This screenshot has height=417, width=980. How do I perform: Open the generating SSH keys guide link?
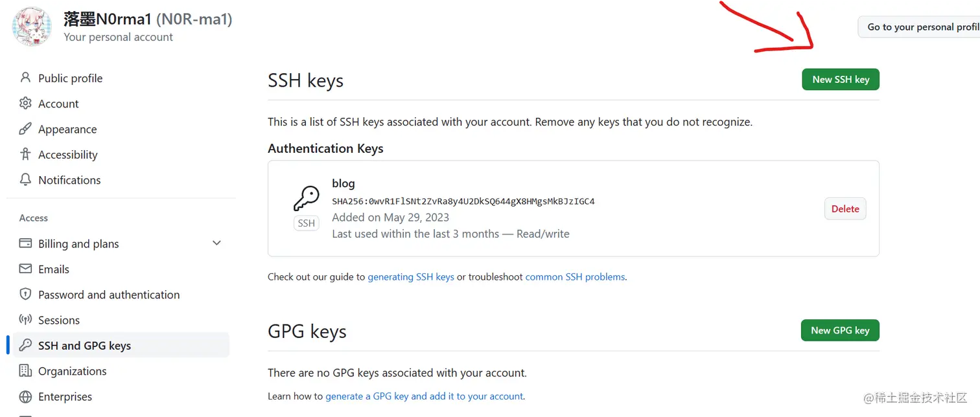point(410,277)
